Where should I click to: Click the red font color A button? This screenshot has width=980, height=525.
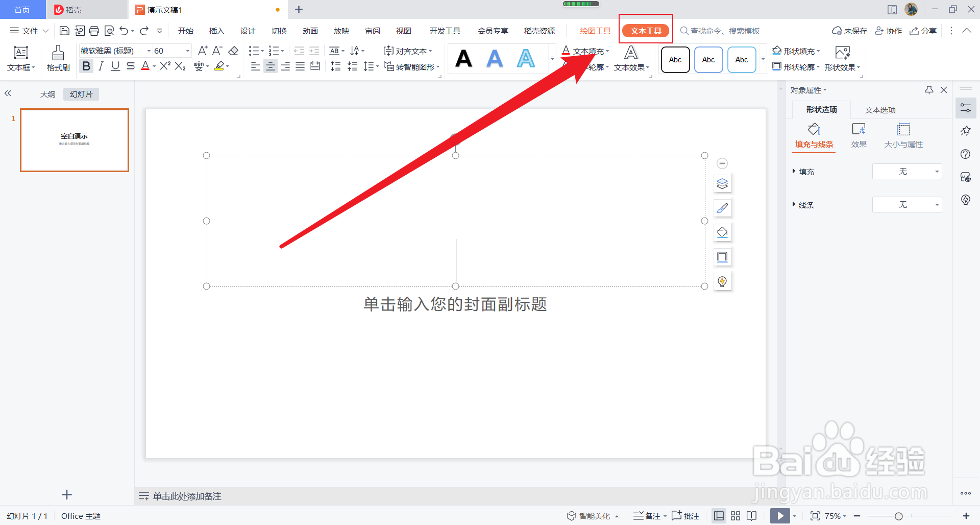(145, 66)
